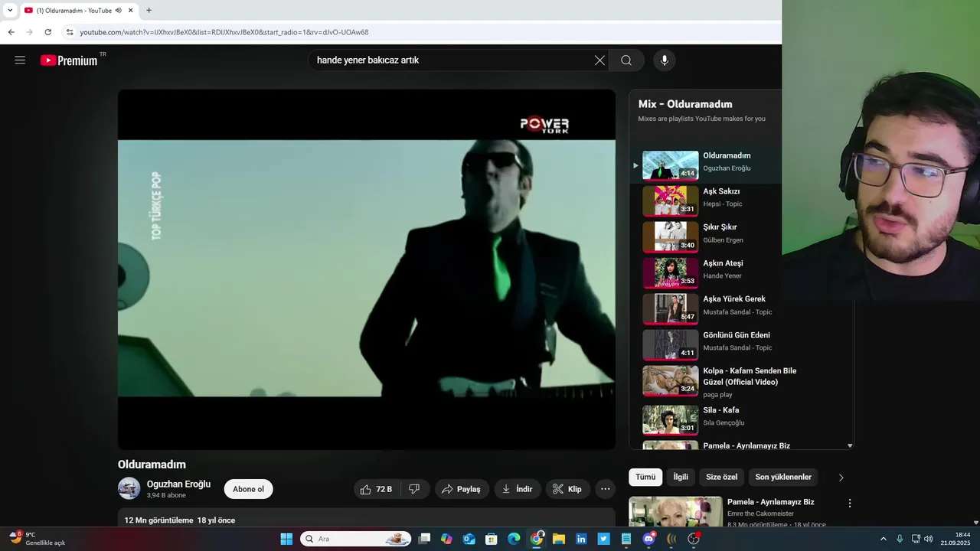Create a clip with Klip button
The width and height of the screenshot is (980, 551).
click(567, 489)
